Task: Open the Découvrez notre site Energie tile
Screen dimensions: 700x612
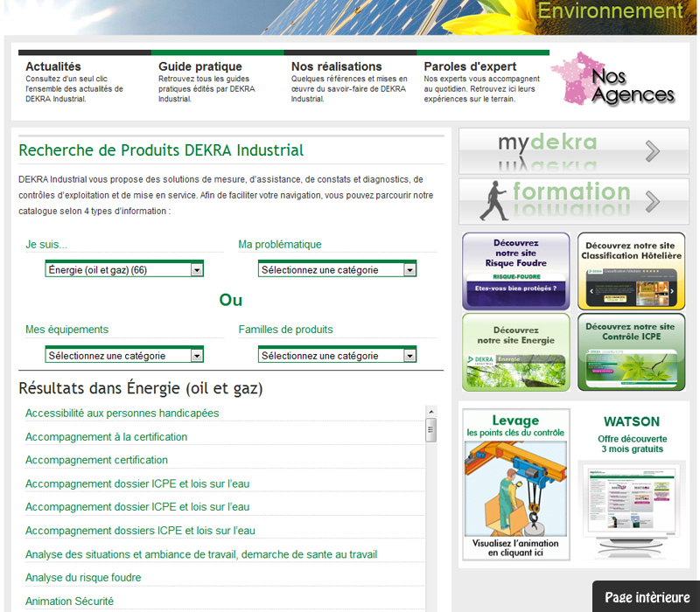Action: (516, 352)
